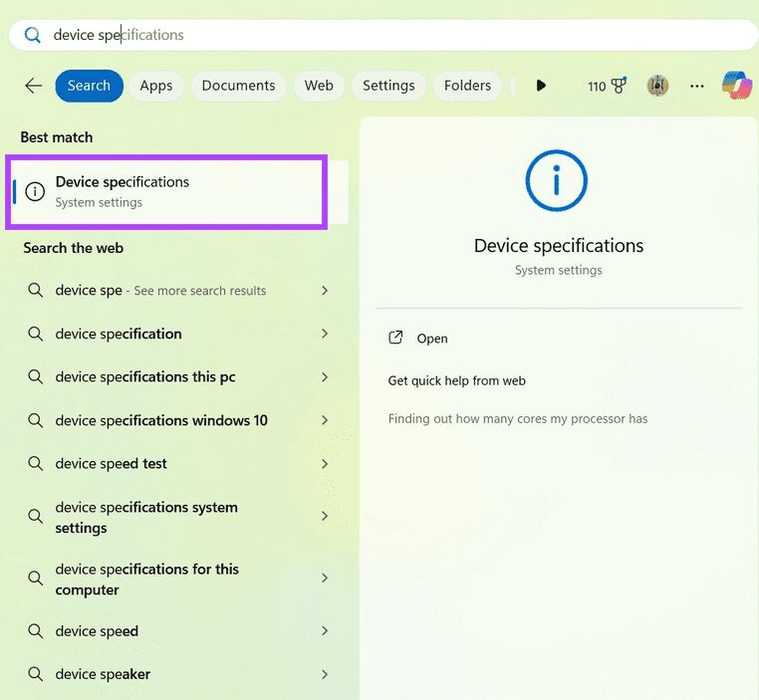
Task: Expand chevron for 'device specifications this pc'
Action: [x=325, y=376]
